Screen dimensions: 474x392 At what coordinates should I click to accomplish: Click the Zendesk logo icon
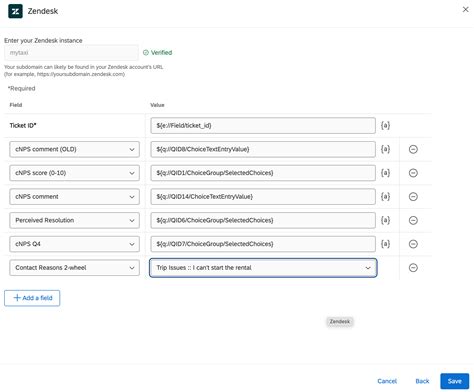pos(15,11)
